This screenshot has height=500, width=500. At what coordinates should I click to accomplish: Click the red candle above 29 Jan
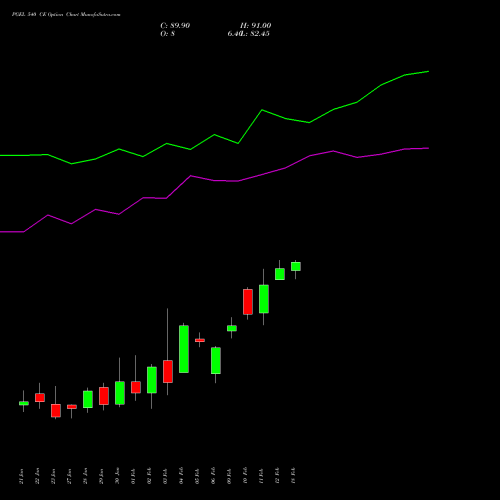point(104,396)
